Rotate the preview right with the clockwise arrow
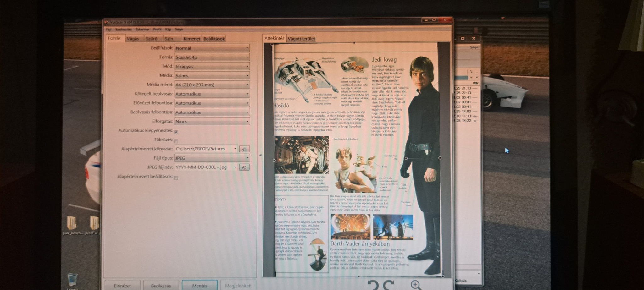 pyautogui.click(x=389, y=285)
